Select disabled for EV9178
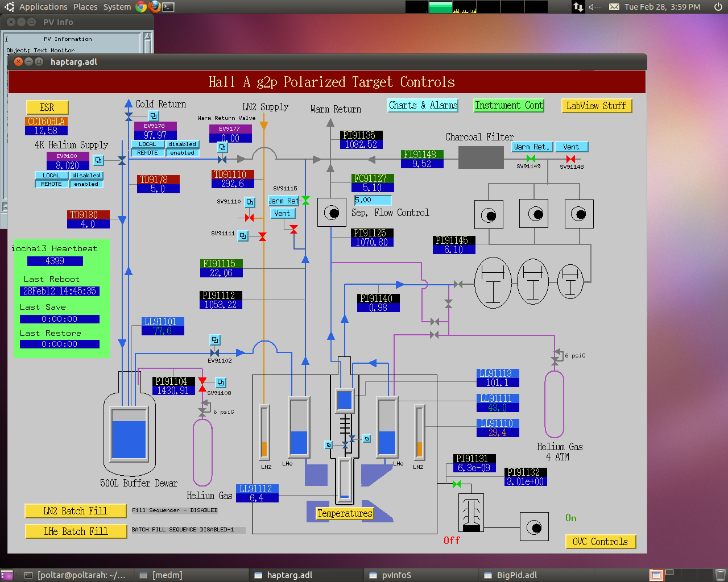The width and height of the screenshot is (728, 582). [182, 144]
